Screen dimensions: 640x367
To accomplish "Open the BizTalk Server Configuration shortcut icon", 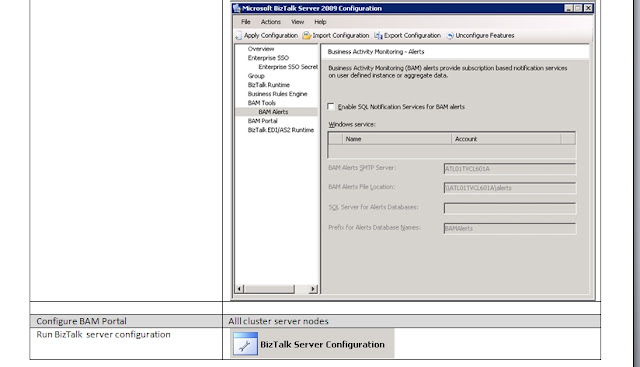I will point(245,344).
